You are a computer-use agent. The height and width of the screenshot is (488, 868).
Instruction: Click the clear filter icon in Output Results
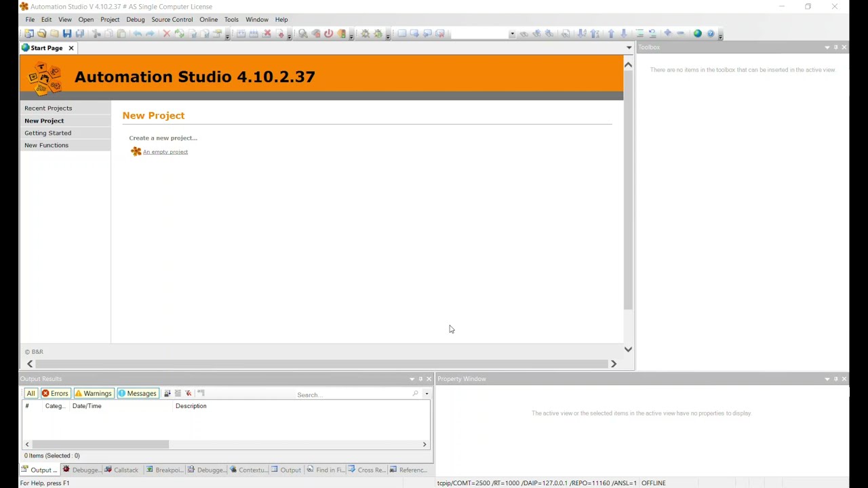(x=189, y=393)
